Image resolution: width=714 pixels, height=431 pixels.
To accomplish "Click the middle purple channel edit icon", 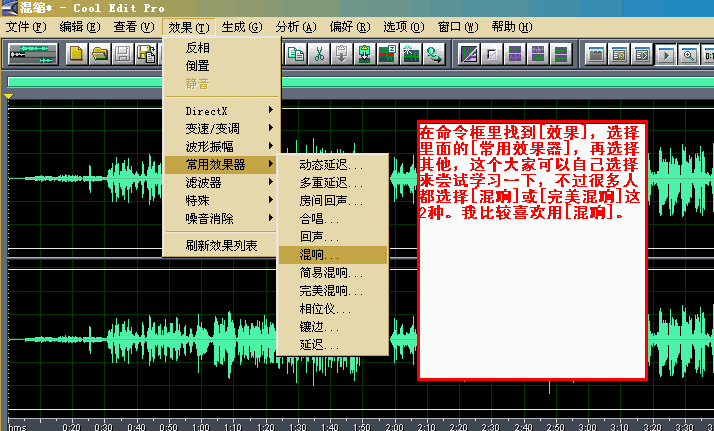I will tap(538, 55).
